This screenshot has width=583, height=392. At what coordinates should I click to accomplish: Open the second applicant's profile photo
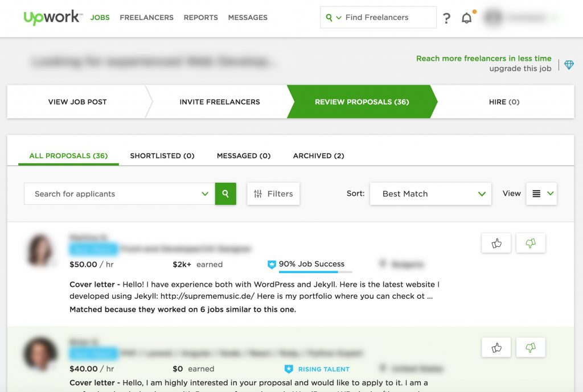coord(40,354)
